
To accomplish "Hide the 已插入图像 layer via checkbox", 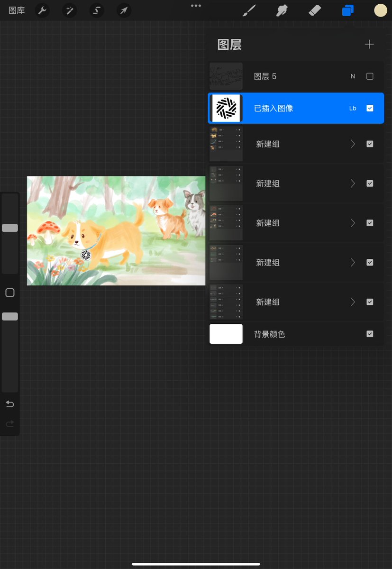I will 370,108.
